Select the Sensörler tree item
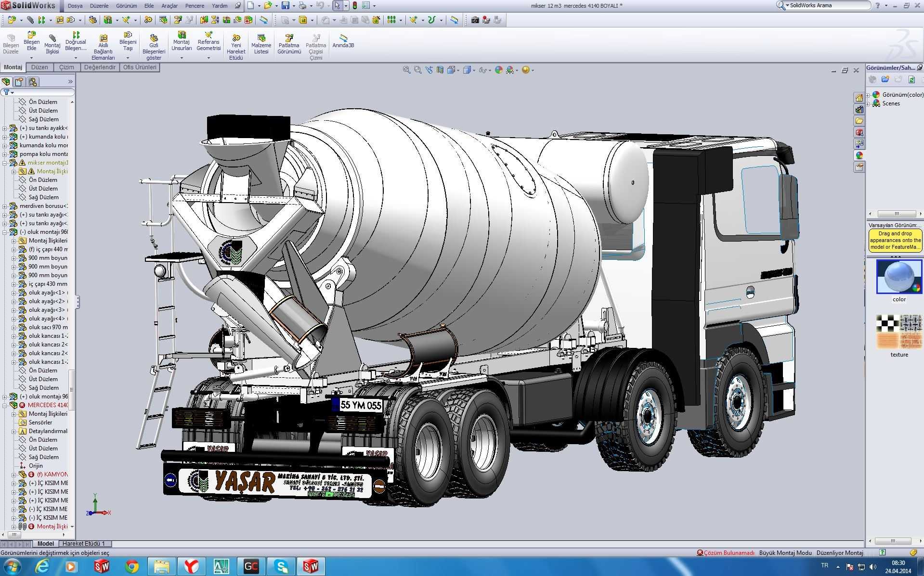The image size is (924, 576). pos(40,422)
